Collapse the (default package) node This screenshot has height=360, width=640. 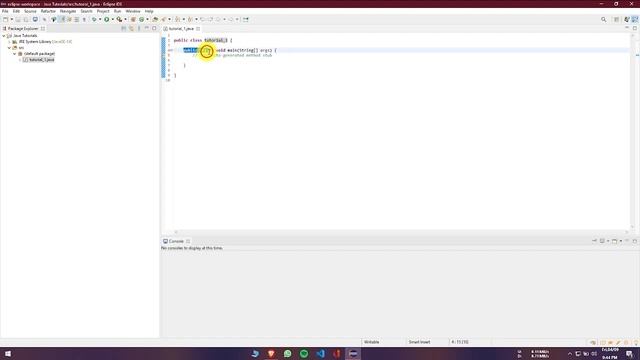(x=15, y=54)
